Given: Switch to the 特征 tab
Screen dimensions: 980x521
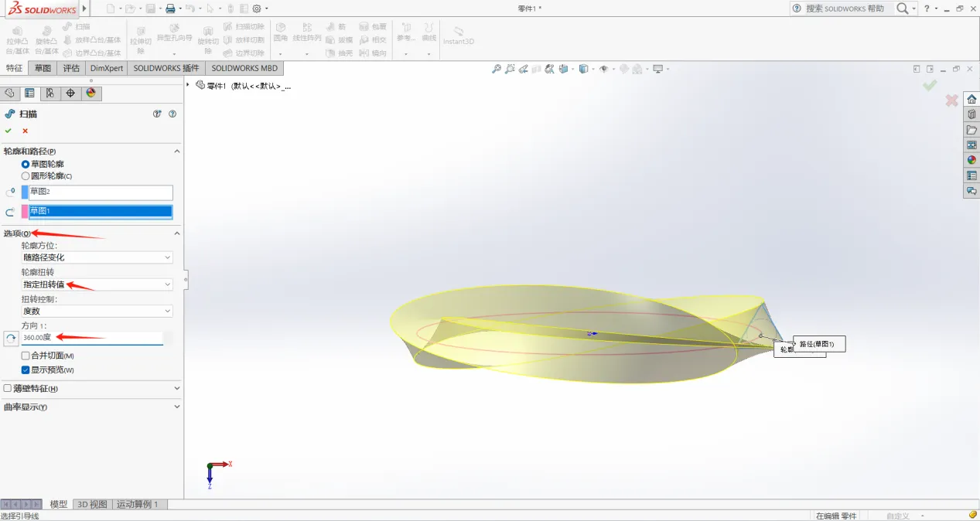Looking at the screenshot, I should (15, 68).
